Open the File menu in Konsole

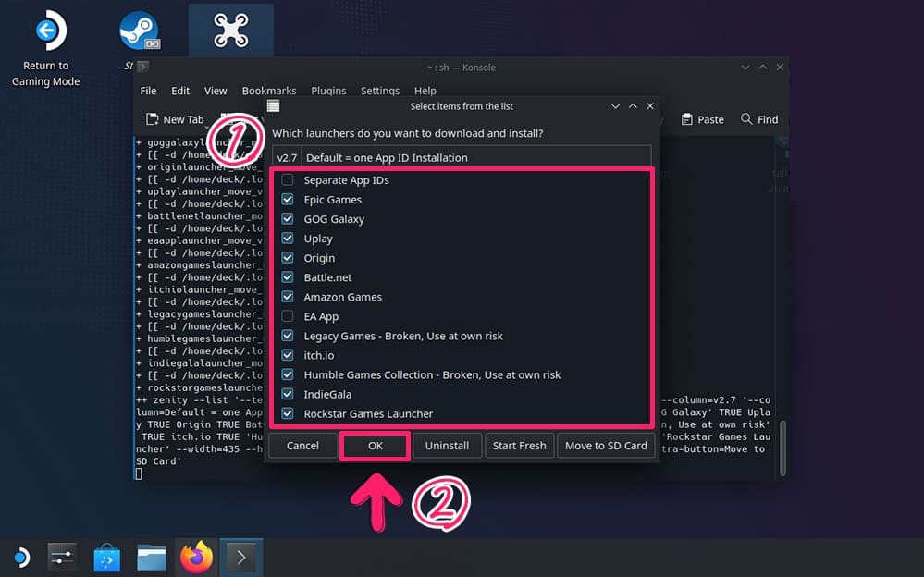pyautogui.click(x=148, y=91)
